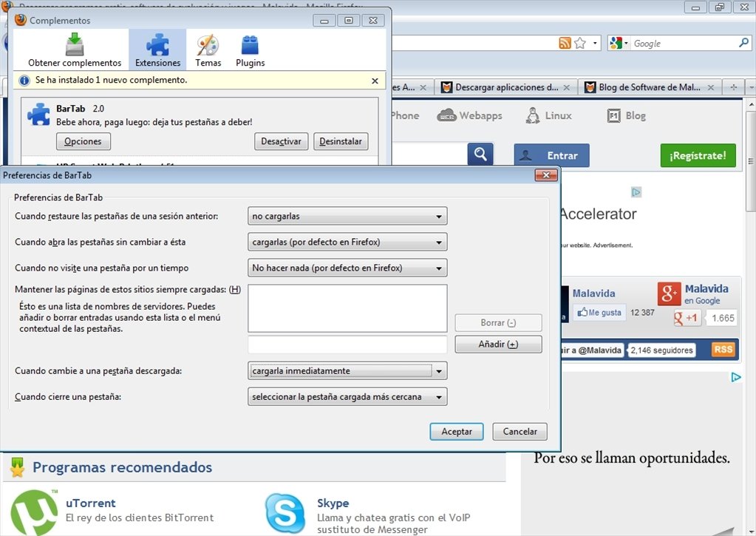Click the Facebook Me gusta button
This screenshot has height=536, width=756.
click(x=599, y=313)
